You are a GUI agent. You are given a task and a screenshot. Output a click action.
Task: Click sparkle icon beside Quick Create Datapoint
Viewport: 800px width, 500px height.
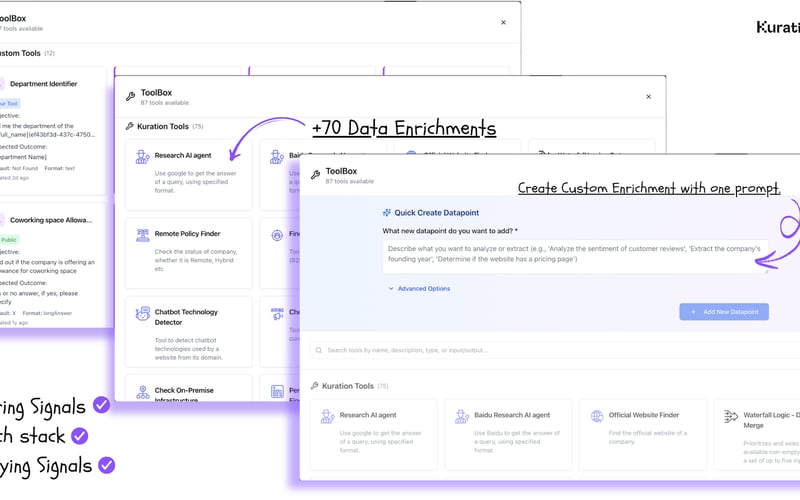tap(387, 213)
